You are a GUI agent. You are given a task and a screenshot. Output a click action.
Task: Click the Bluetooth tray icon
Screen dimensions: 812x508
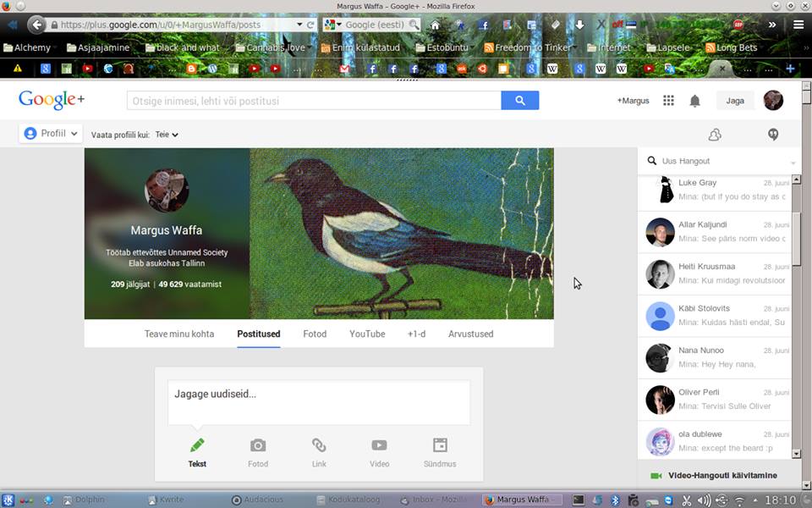point(615,500)
